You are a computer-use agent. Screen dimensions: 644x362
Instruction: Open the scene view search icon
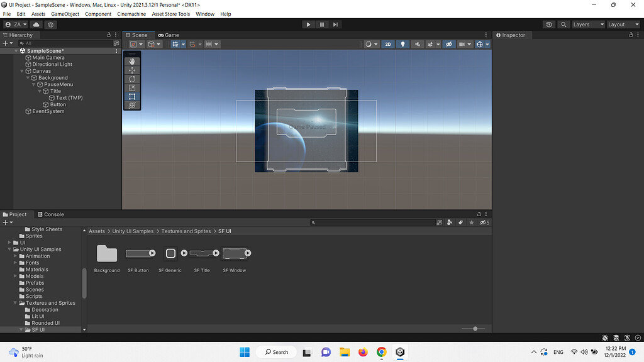pyautogui.click(x=563, y=24)
